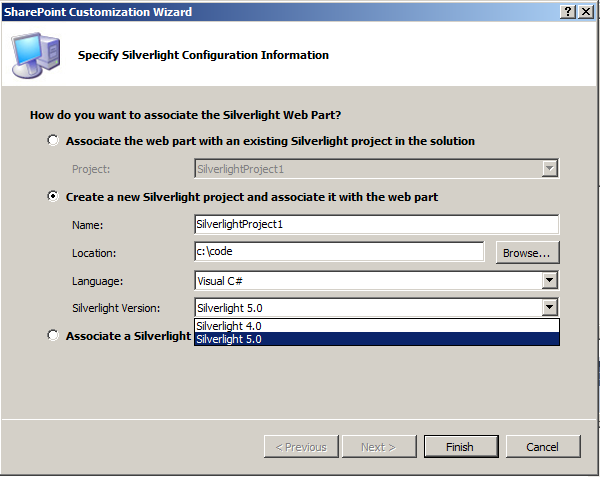Select the third Associate a Silverlight radio option
This screenshot has width=600, height=477.
click(53, 335)
